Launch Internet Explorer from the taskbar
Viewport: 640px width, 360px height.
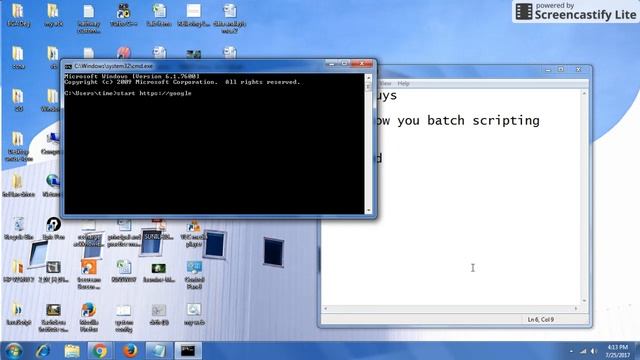(42, 351)
